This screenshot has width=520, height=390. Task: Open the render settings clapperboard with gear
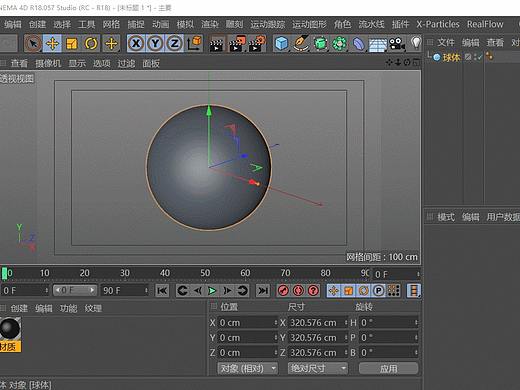257,44
